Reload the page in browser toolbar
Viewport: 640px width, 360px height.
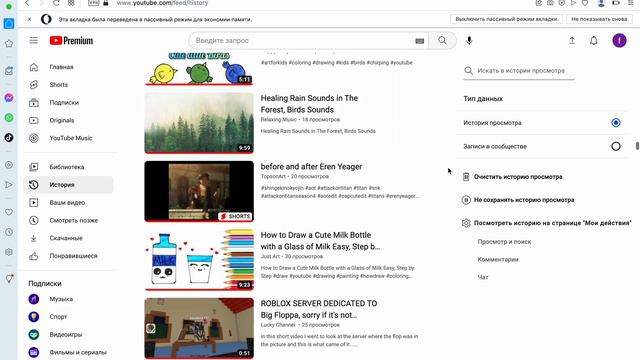pyautogui.click(x=56, y=3)
